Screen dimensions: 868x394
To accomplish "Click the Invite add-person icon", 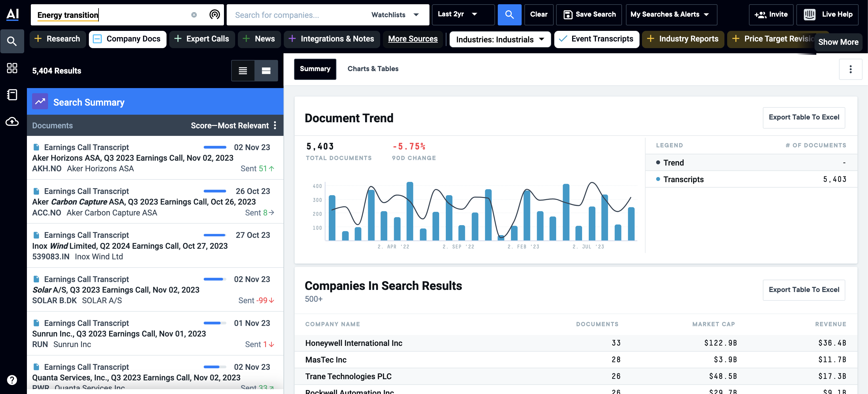I will click(x=760, y=15).
